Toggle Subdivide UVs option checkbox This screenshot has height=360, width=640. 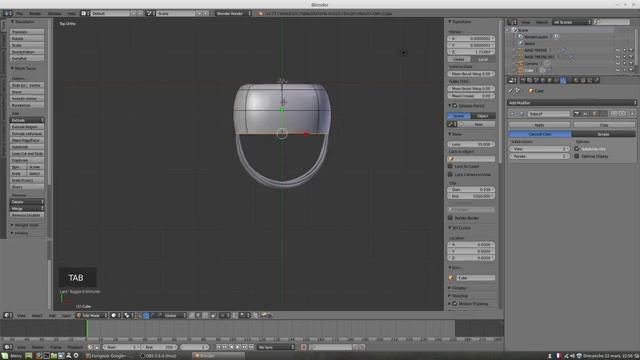point(577,149)
